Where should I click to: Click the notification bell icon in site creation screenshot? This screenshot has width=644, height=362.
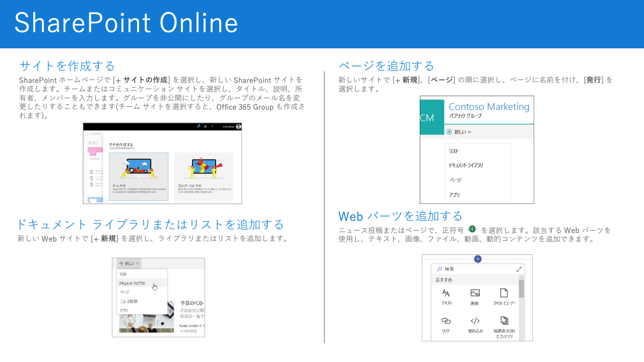(x=199, y=126)
